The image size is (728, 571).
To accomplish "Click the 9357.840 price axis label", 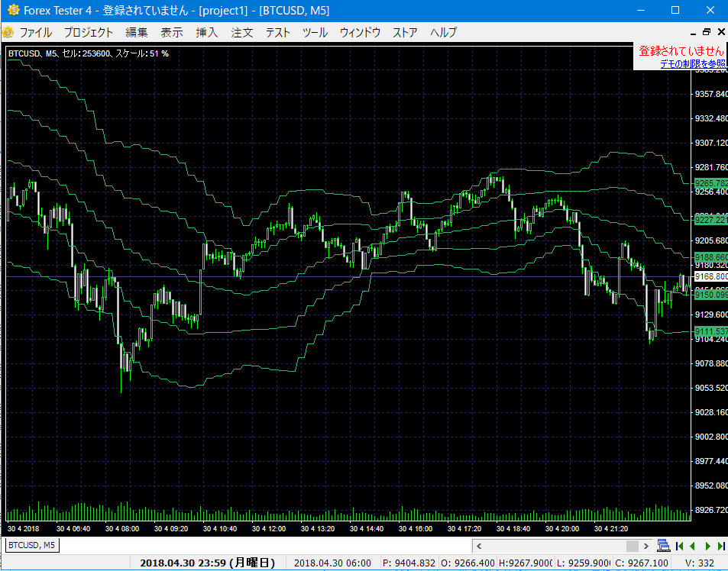I will [711, 94].
